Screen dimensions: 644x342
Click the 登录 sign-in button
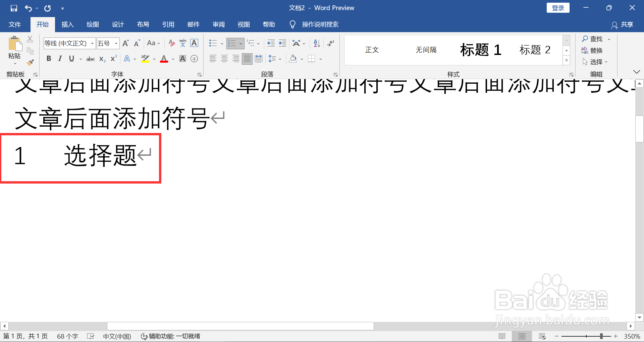pos(558,8)
